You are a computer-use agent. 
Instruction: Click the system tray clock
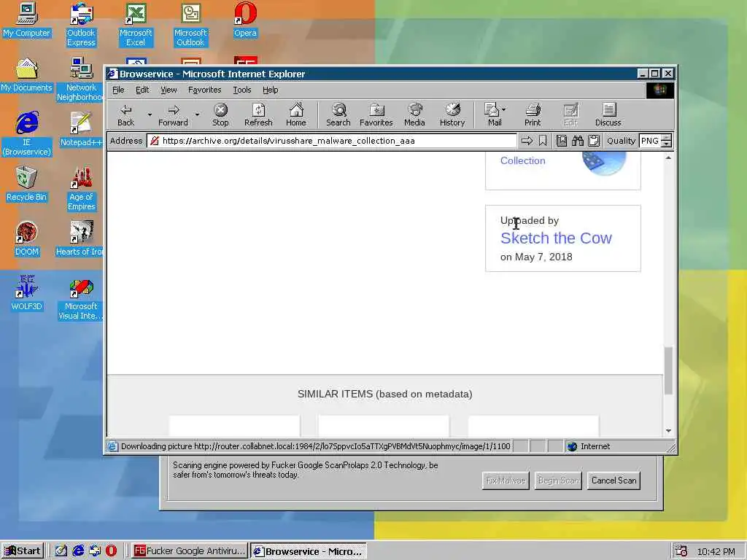[716, 551]
